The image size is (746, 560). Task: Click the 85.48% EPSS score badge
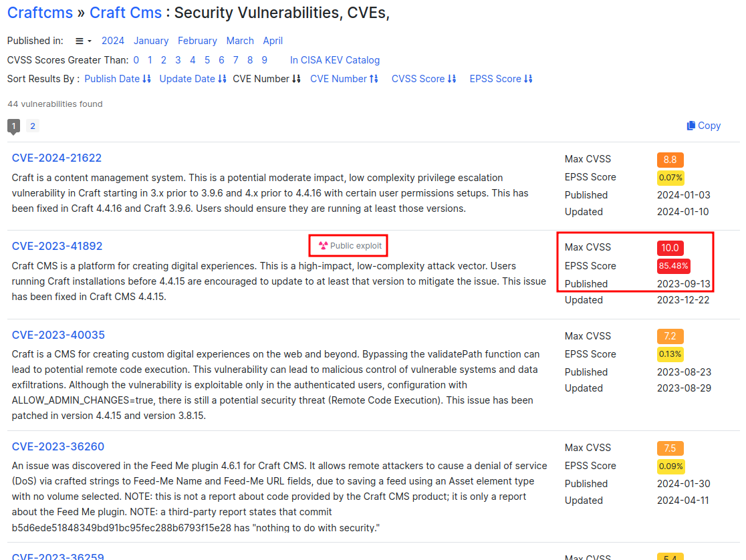coord(673,266)
